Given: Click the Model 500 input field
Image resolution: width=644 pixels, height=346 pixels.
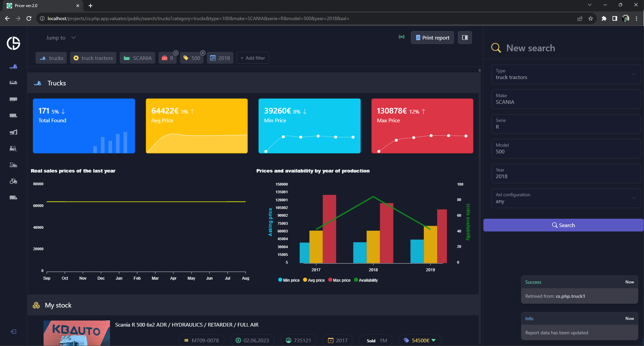Looking at the screenshot, I should pyautogui.click(x=566, y=149).
